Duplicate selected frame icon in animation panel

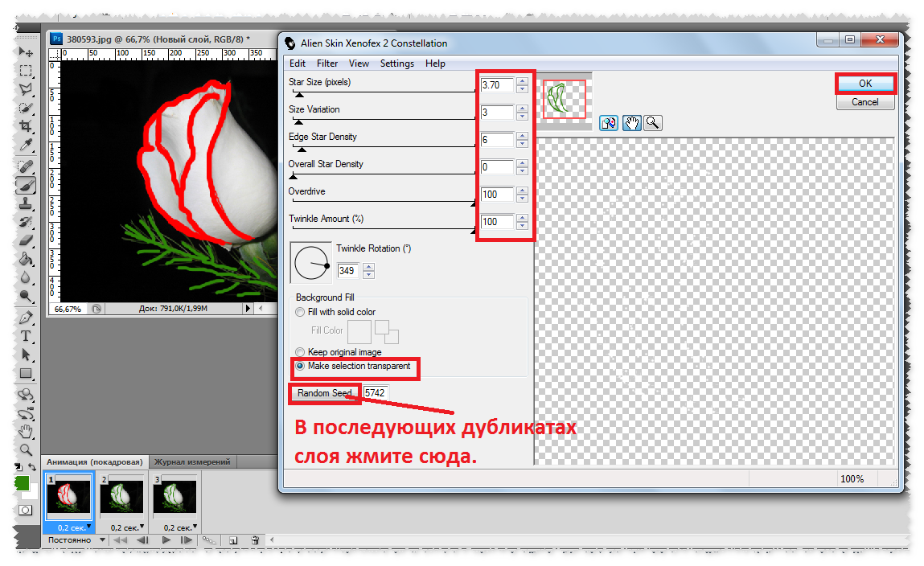233,540
